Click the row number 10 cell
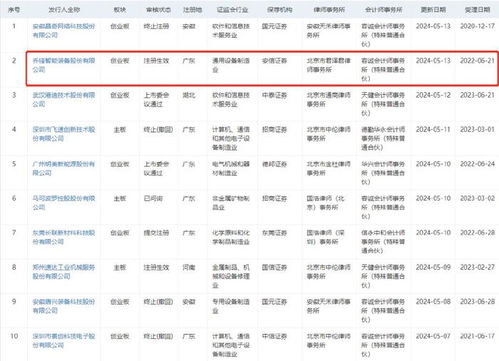 (x=14, y=336)
